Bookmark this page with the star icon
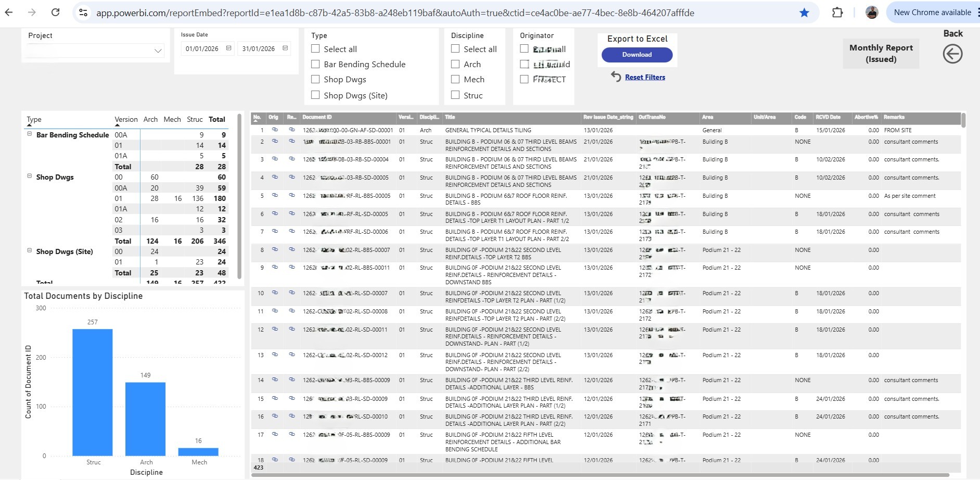 pos(804,12)
